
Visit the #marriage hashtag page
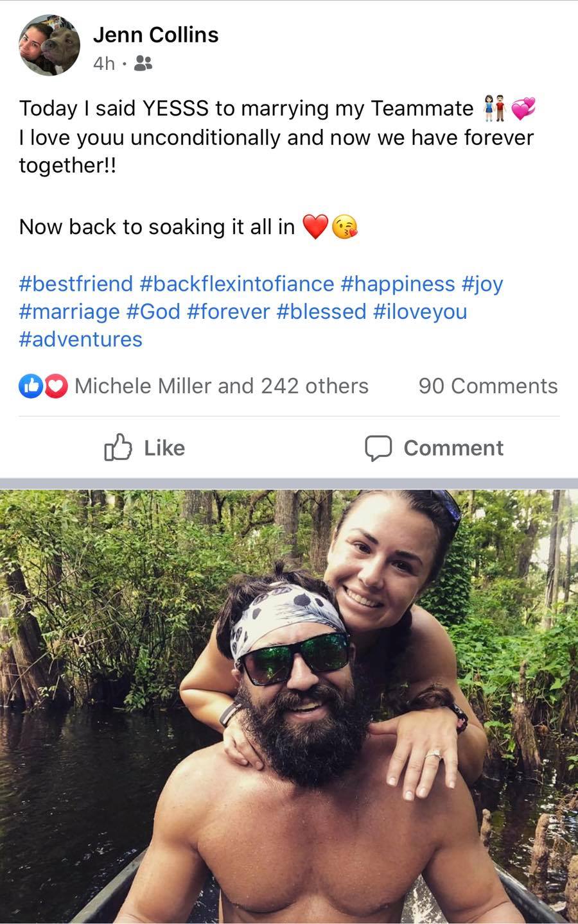pyautogui.click(x=69, y=311)
